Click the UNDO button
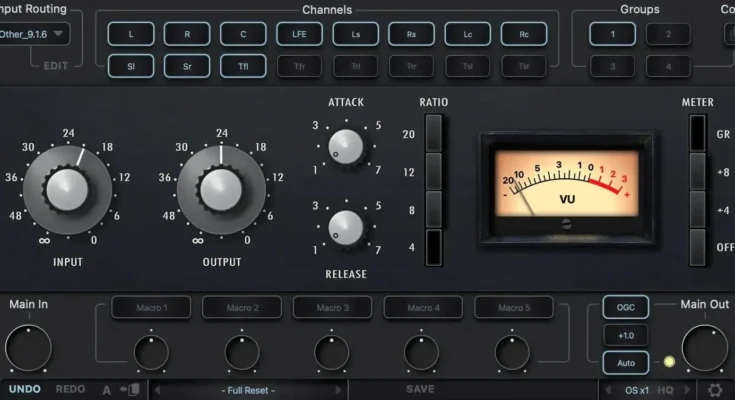The height and width of the screenshot is (400, 735). (24, 389)
